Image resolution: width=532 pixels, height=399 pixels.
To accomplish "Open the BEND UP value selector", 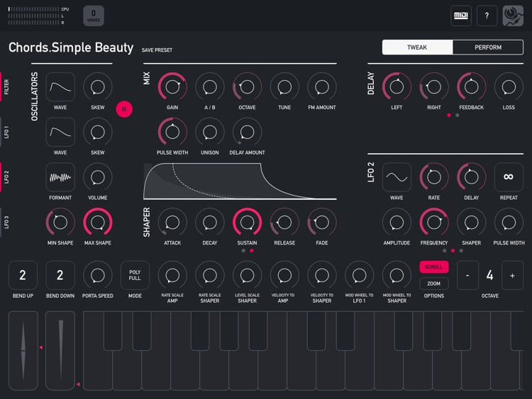I will click(23, 275).
